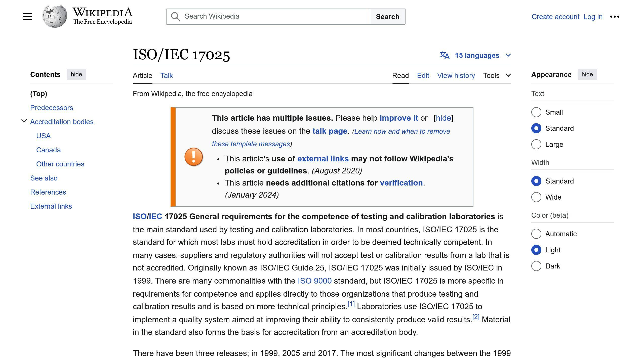This screenshot has width=644, height=362.
Task: Click the Wikipedia globe logo
Action: (x=55, y=16)
